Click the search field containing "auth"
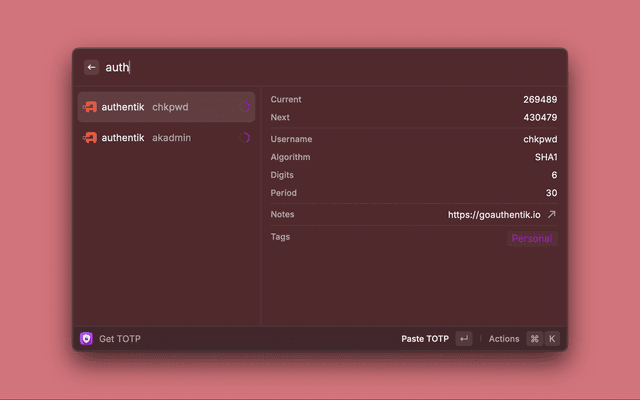 (300, 67)
